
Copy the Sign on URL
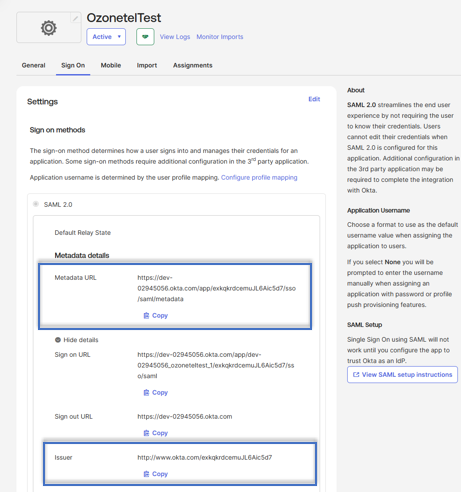point(156,392)
